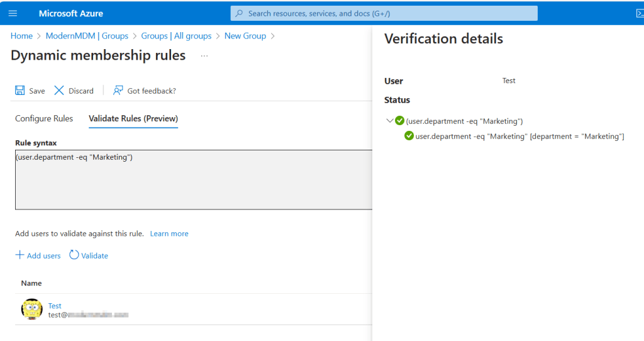Click the green check on parent rule

(x=399, y=121)
